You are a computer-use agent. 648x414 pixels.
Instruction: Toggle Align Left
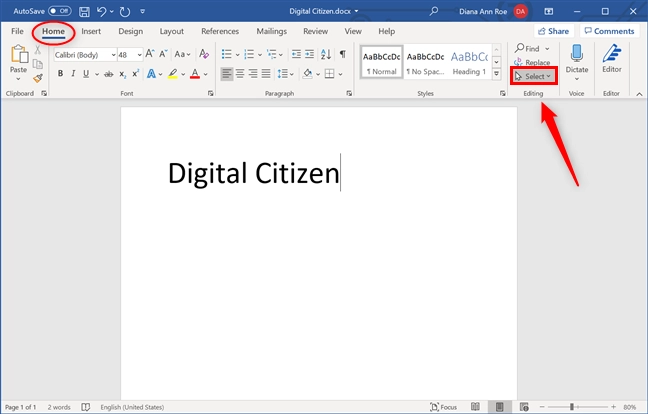[226, 74]
